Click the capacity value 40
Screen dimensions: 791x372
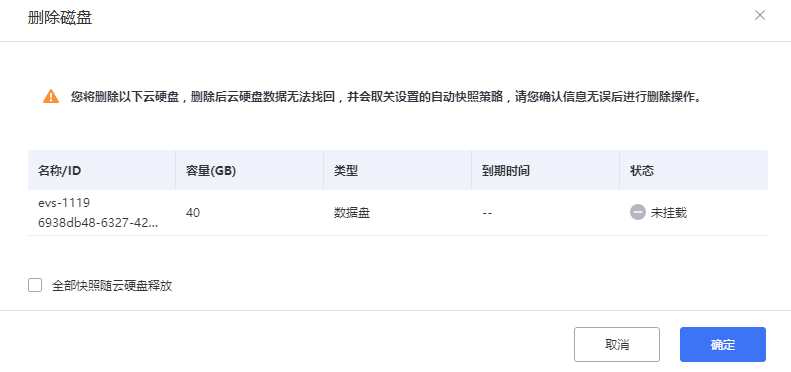tap(193, 213)
